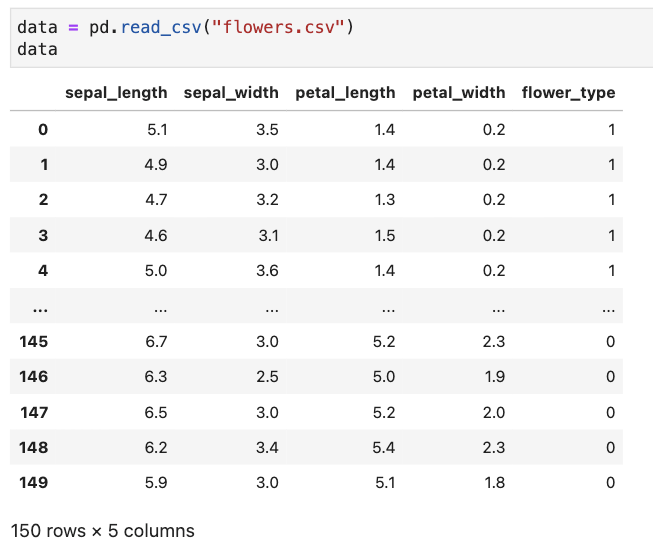Click petal_width value 2.3 in row 145
Image resolution: width=653 pixels, height=559 pixels.
tap(494, 342)
